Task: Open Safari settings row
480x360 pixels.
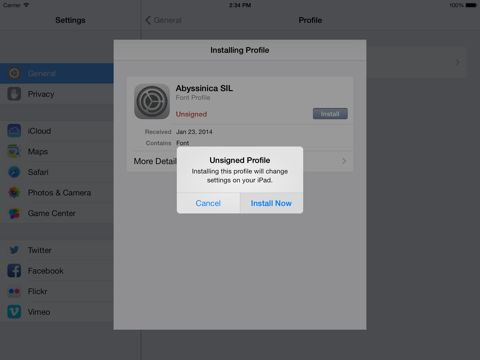Action: click(x=57, y=172)
